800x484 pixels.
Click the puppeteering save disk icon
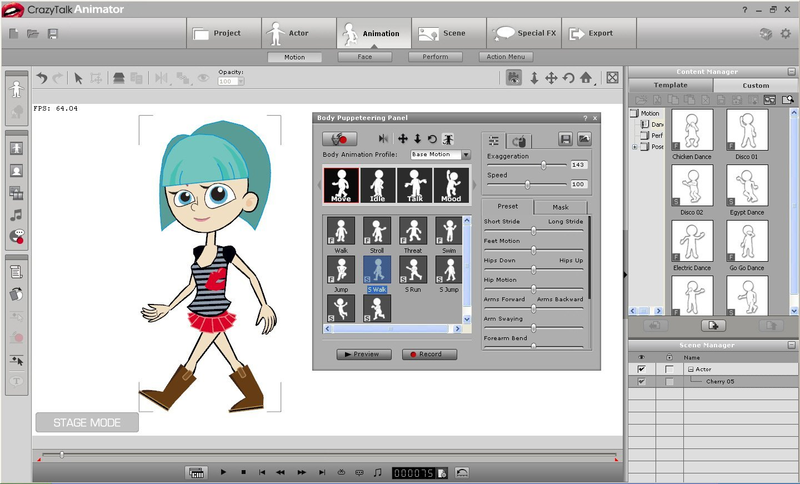(565, 139)
